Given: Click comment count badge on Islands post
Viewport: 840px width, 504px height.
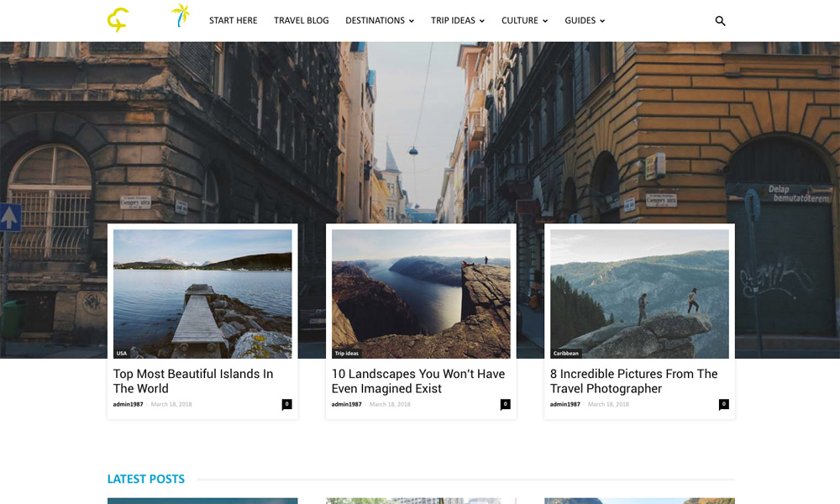Looking at the screenshot, I should (x=286, y=404).
